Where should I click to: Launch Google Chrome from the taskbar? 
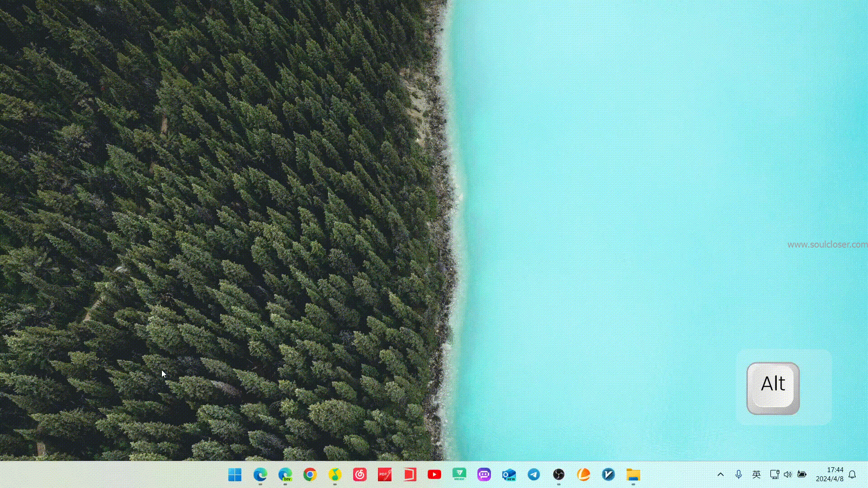coord(310,474)
